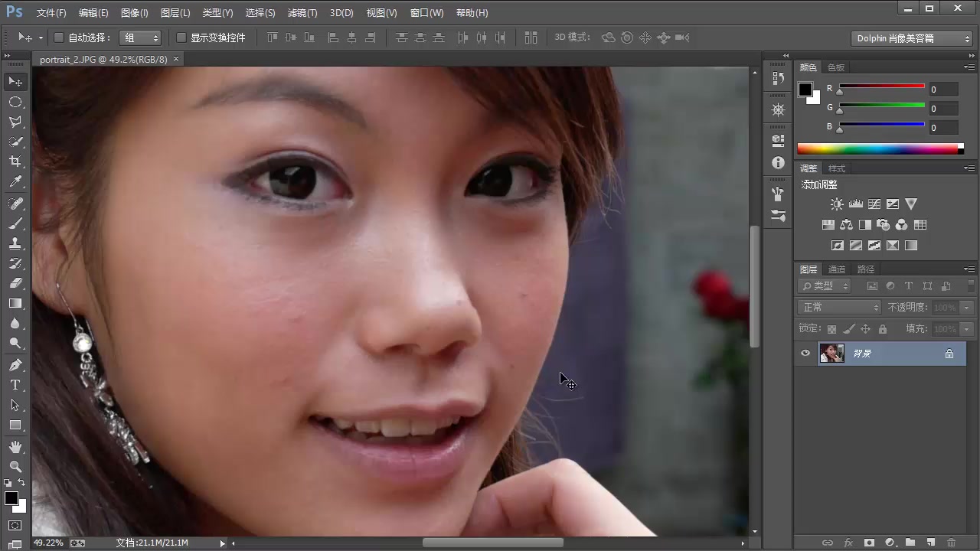Add a Levels adjustment
The width and height of the screenshot is (980, 551).
pos(856,204)
